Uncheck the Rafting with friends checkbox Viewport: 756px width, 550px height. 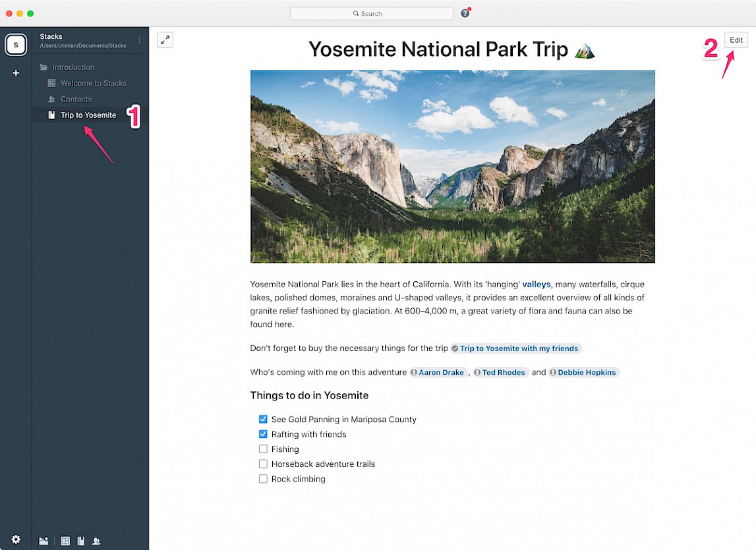point(263,434)
